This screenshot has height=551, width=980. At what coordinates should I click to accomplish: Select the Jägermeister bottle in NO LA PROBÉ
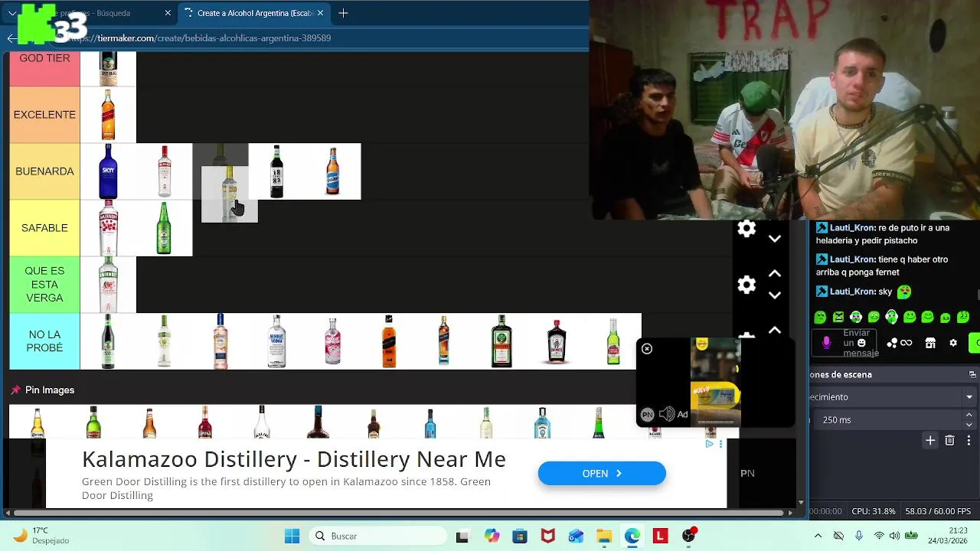click(x=501, y=341)
